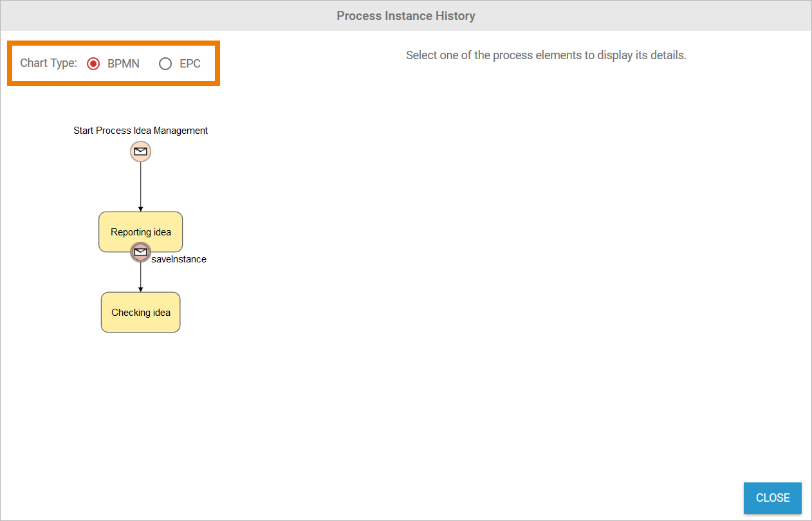Click the EPC option label text
This screenshot has width=812, height=521.
point(190,64)
